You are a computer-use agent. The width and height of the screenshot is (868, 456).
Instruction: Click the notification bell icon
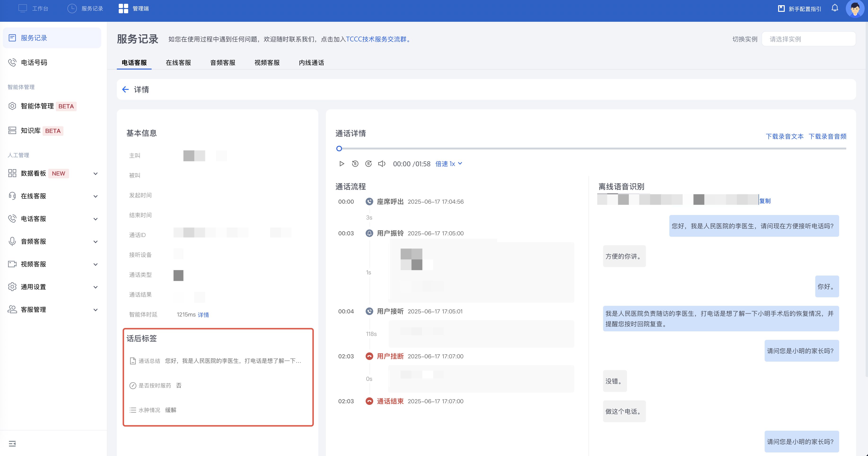834,8
